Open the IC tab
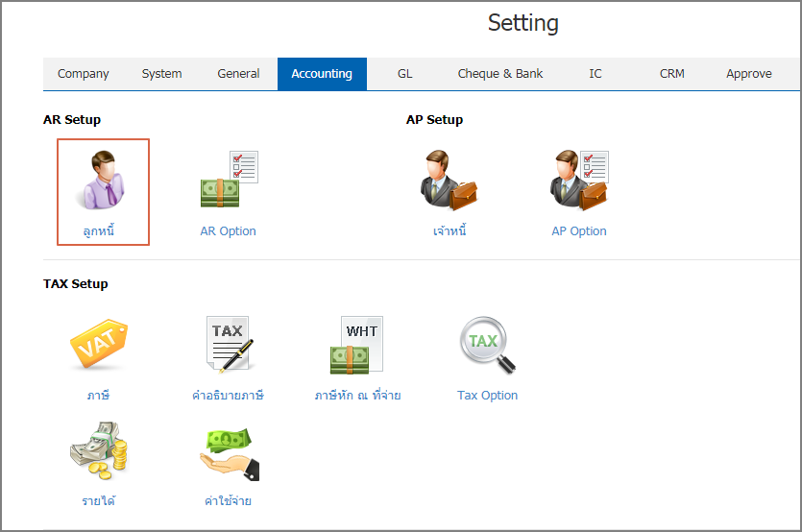This screenshot has height=532, width=802. pyautogui.click(x=595, y=74)
